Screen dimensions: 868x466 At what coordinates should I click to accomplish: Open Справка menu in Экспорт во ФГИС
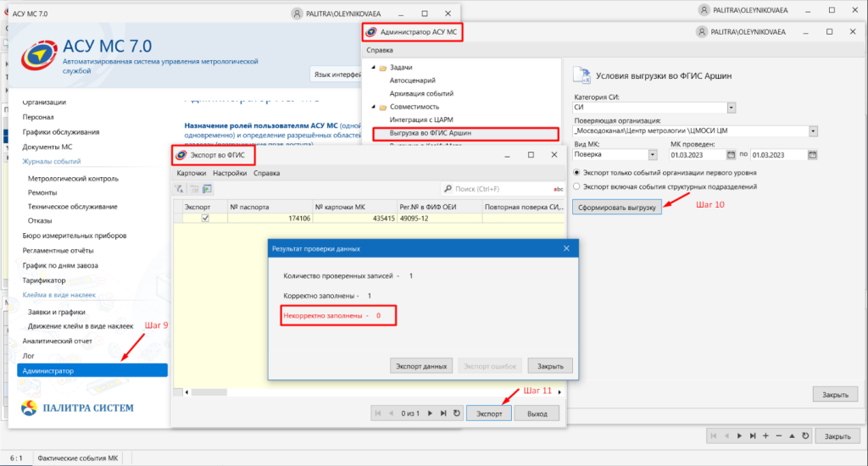click(266, 173)
